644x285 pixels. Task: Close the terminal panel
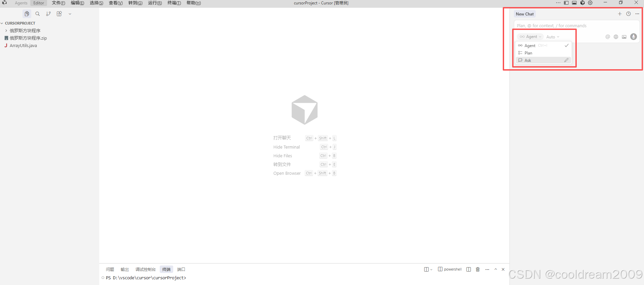coord(503,269)
